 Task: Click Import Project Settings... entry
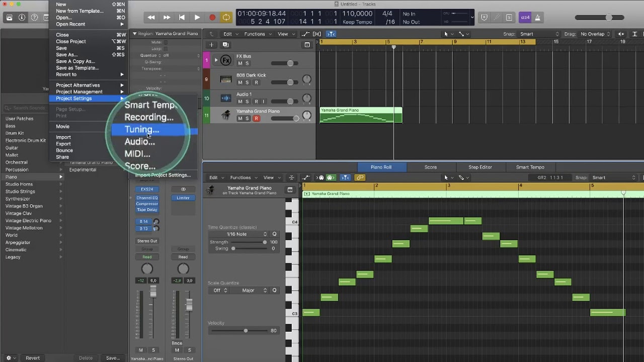163,175
